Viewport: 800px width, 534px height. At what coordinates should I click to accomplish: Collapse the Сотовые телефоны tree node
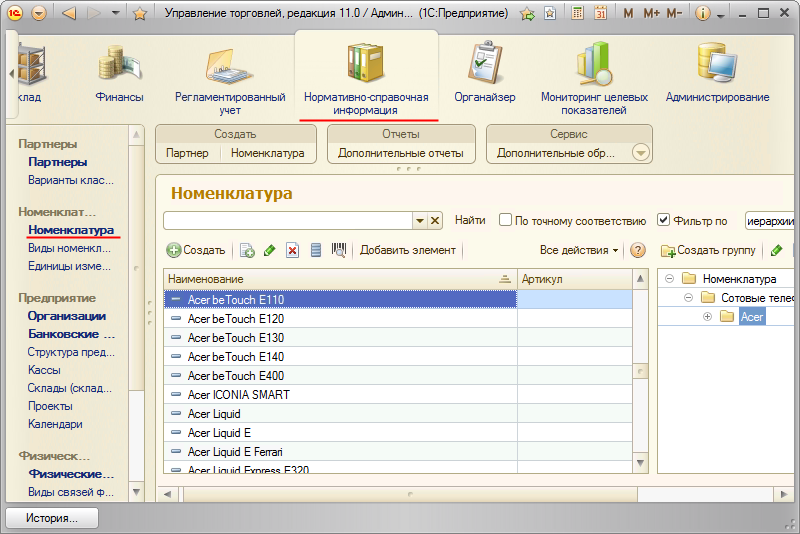688,297
